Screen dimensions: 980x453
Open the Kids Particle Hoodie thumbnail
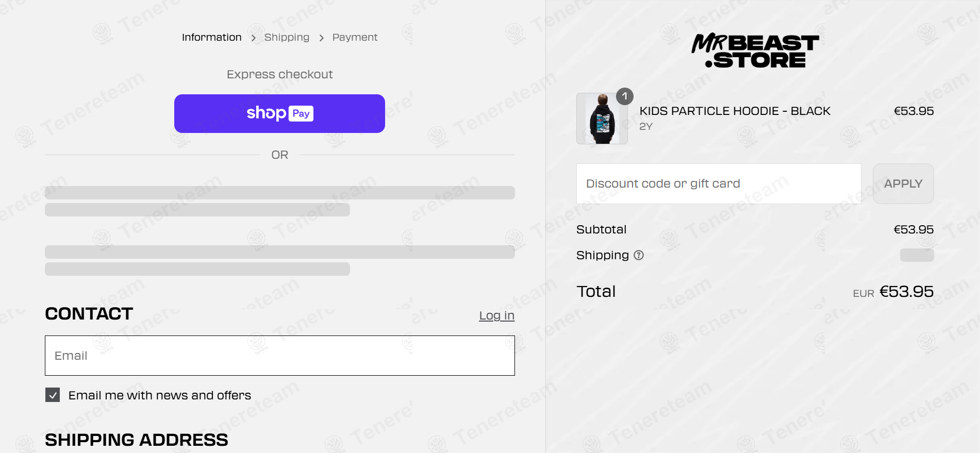tap(602, 119)
